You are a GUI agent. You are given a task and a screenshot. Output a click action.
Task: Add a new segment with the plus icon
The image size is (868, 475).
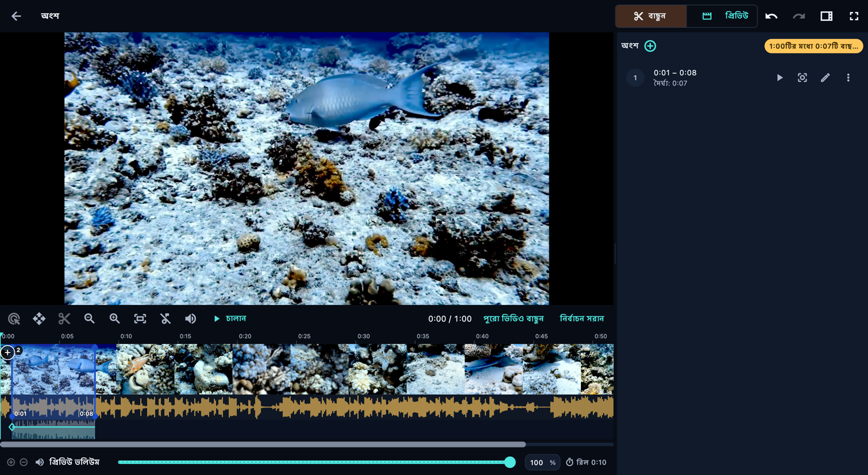650,46
